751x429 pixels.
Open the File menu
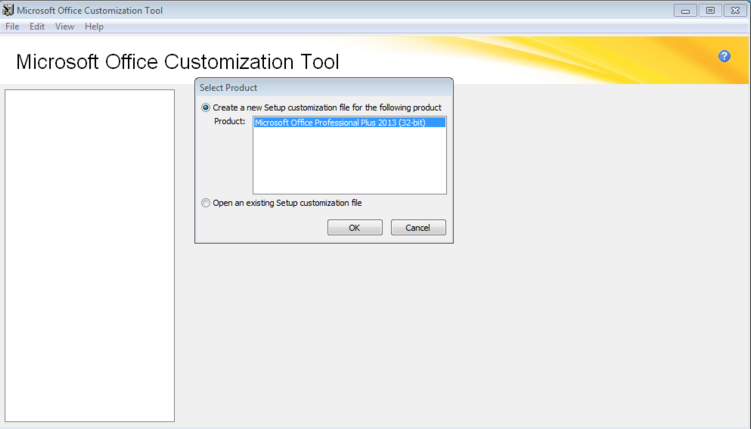click(12, 27)
